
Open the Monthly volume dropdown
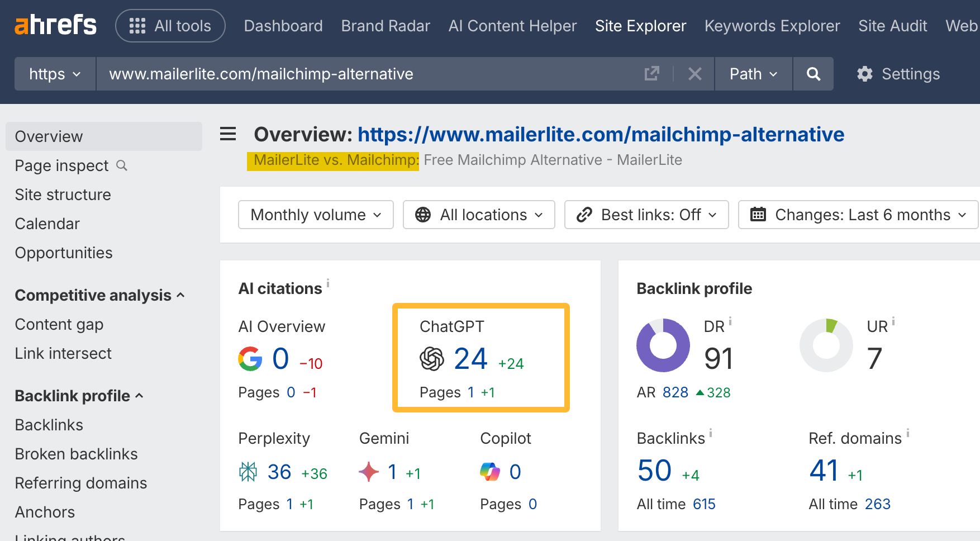click(x=315, y=215)
